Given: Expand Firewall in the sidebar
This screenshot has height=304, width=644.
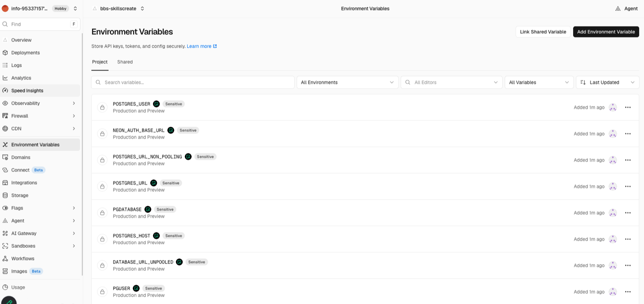Looking at the screenshot, I should pos(74,116).
